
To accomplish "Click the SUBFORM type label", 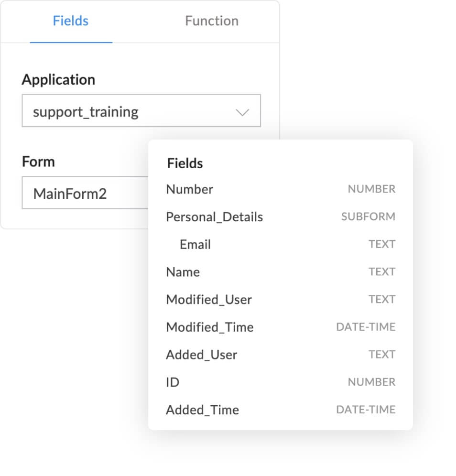I will pyautogui.click(x=368, y=217).
